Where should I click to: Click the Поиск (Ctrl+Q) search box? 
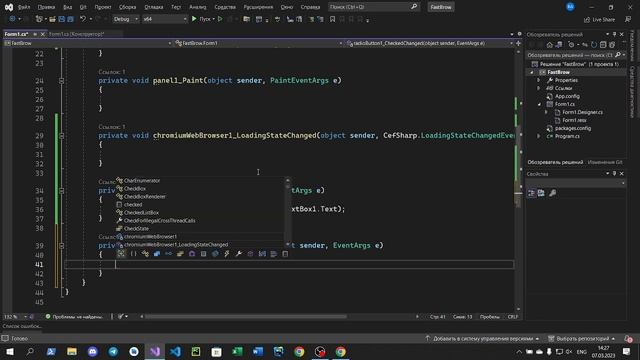point(374,7)
